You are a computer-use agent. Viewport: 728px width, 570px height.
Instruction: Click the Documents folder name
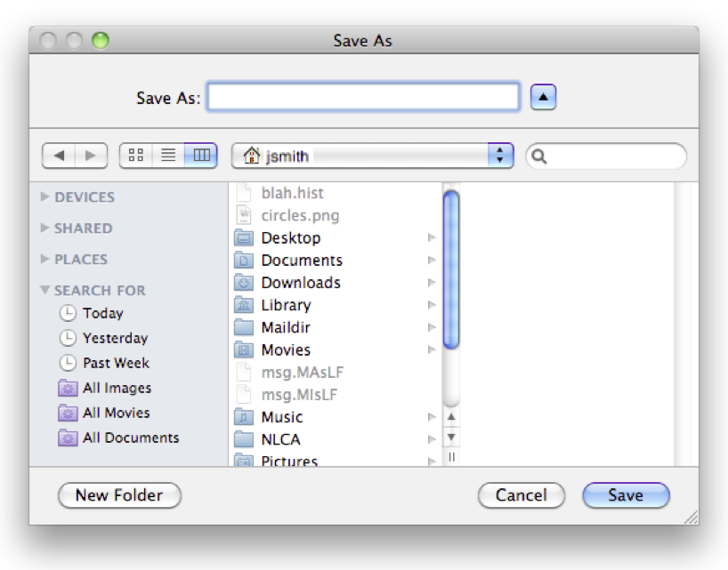click(x=302, y=261)
